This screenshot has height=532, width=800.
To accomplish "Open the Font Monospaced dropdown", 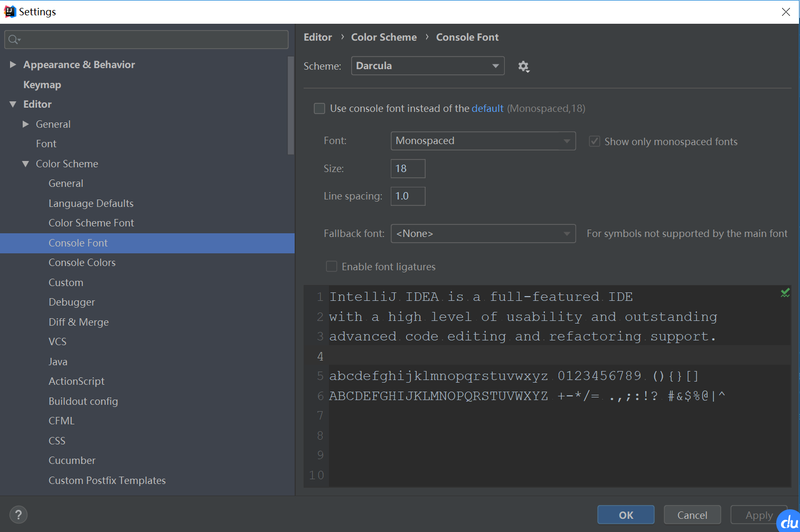I will (x=483, y=141).
